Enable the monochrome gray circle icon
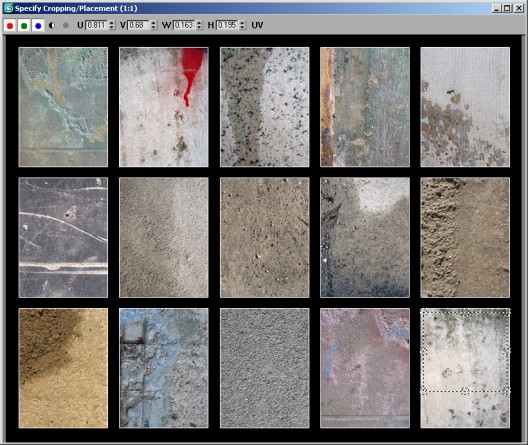 66,26
